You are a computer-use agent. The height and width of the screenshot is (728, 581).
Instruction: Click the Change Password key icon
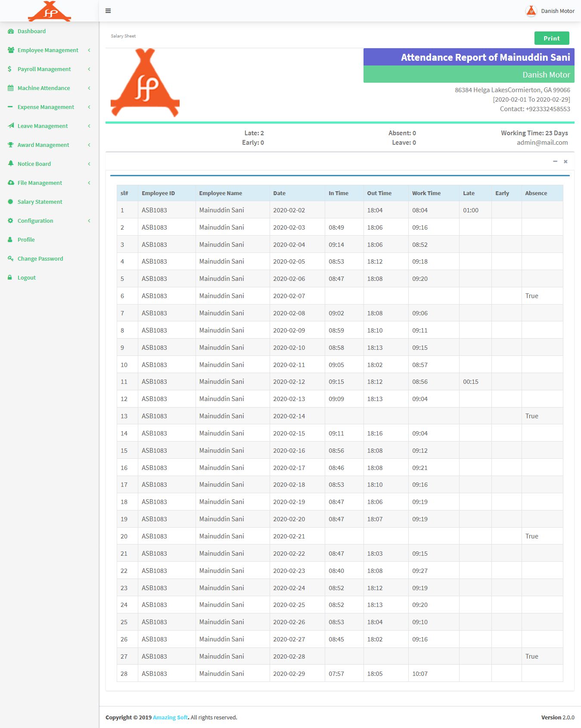pyautogui.click(x=10, y=258)
